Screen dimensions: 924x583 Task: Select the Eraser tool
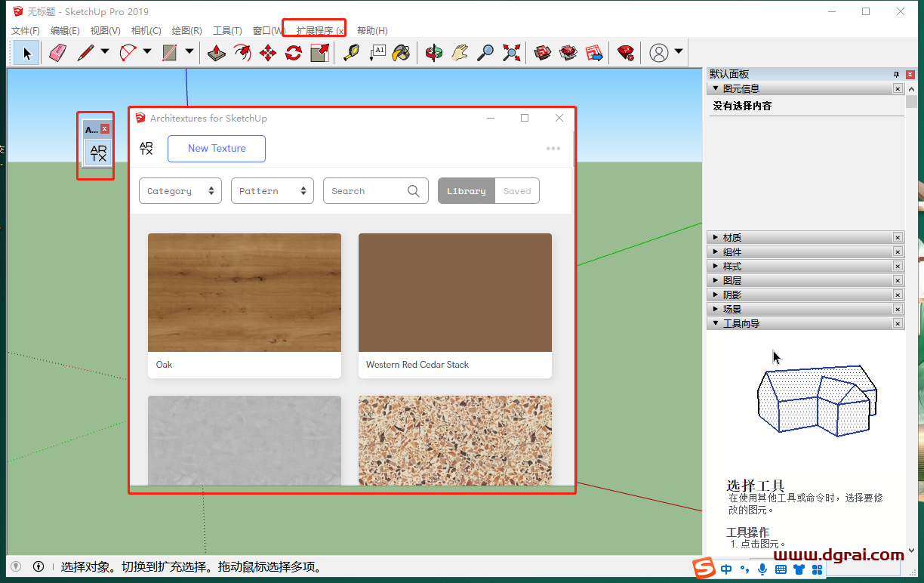[x=57, y=52]
